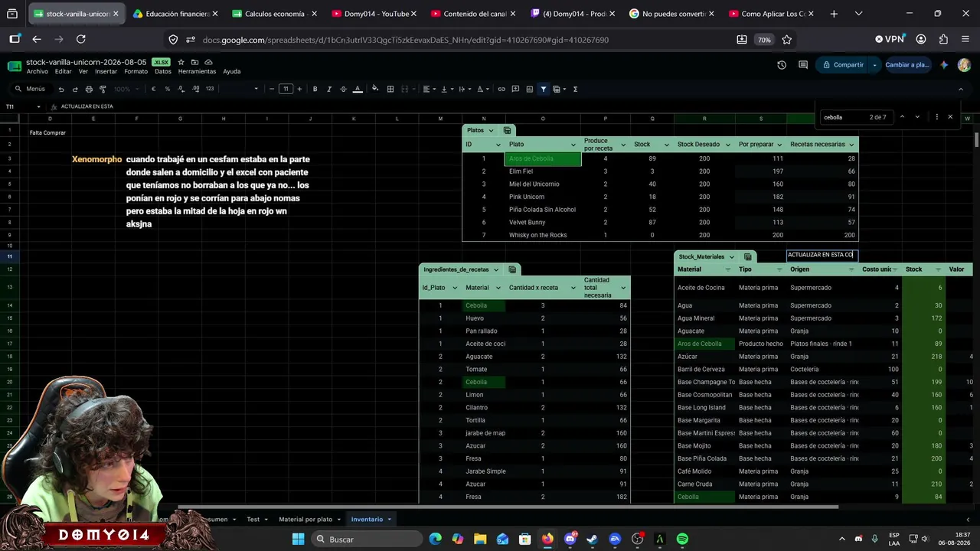Image resolution: width=980 pixels, height=551 pixels.
Task: Close the find bar
Action: pyautogui.click(x=950, y=117)
